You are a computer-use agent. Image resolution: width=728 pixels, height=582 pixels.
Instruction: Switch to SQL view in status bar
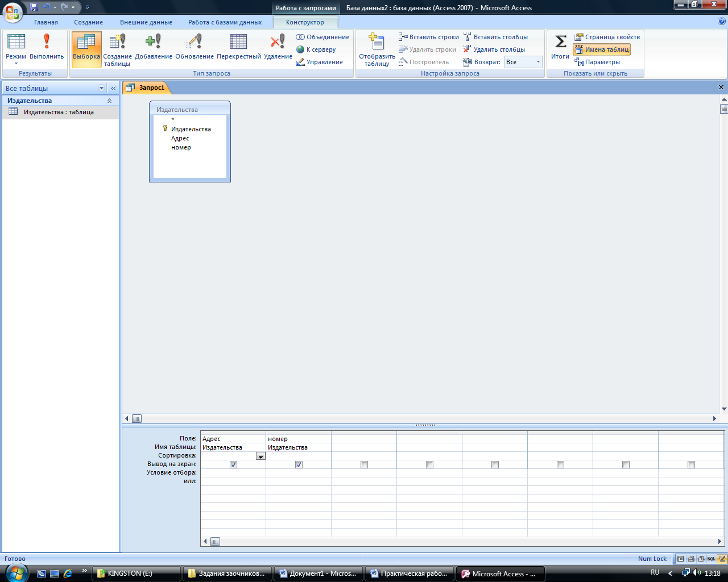(712, 559)
